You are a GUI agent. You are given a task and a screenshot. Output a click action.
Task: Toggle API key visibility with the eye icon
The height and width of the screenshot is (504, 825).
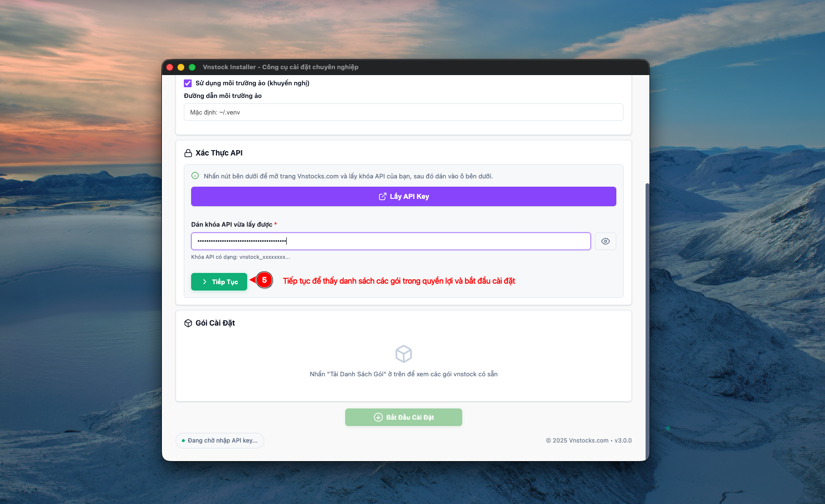605,241
